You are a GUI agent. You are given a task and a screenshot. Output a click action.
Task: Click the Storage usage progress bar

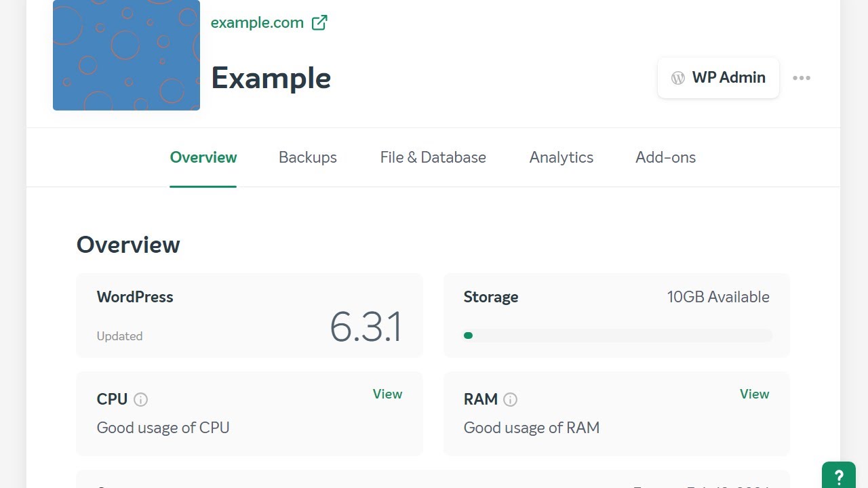pos(617,335)
